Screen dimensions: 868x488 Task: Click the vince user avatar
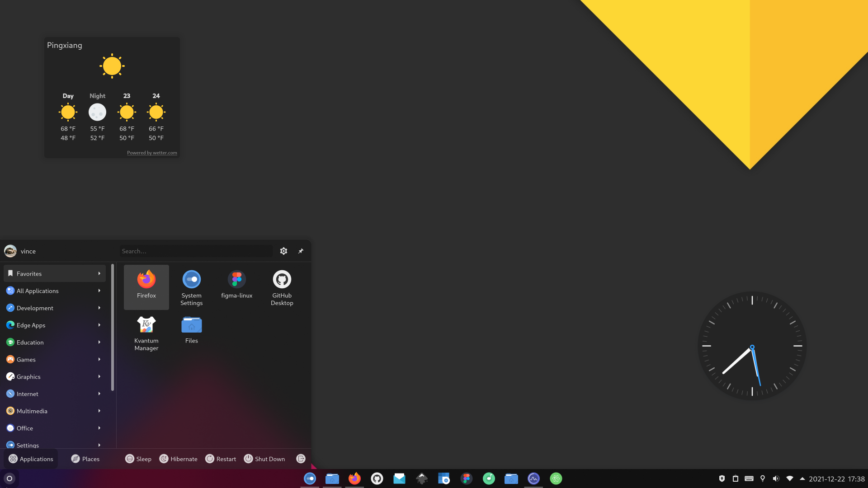tap(10, 251)
